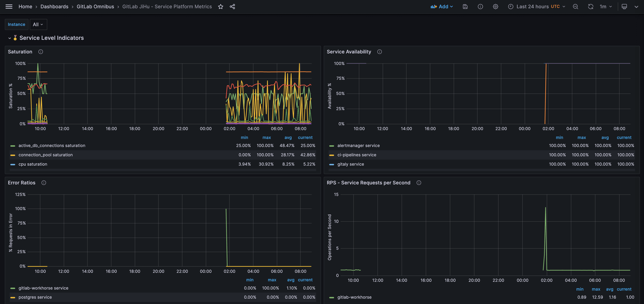
Task: Click the share dashboard icon
Action: [232, 7]
